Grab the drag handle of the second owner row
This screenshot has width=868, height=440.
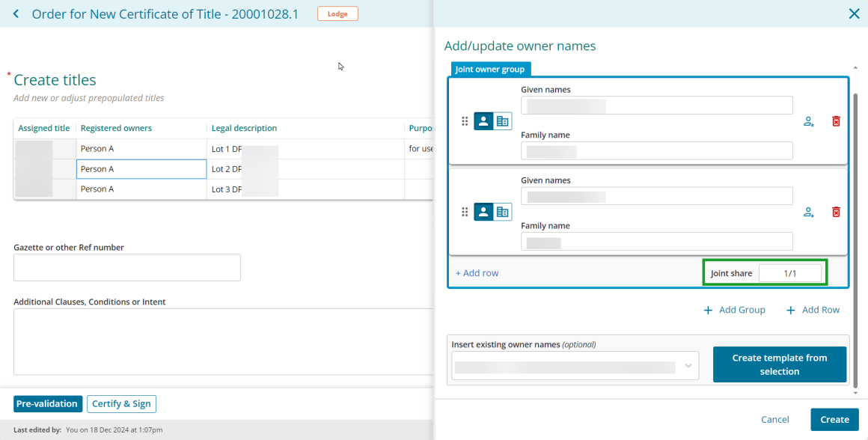click(x=465, y=212)
